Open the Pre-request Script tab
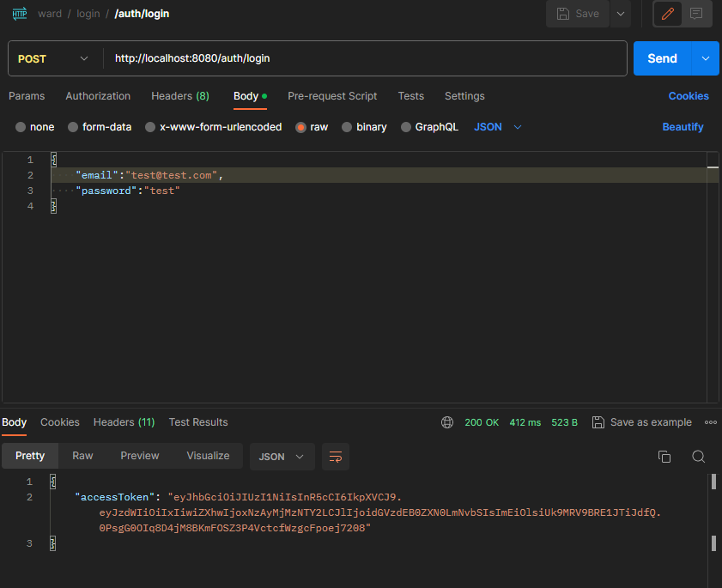 [332, 96]
